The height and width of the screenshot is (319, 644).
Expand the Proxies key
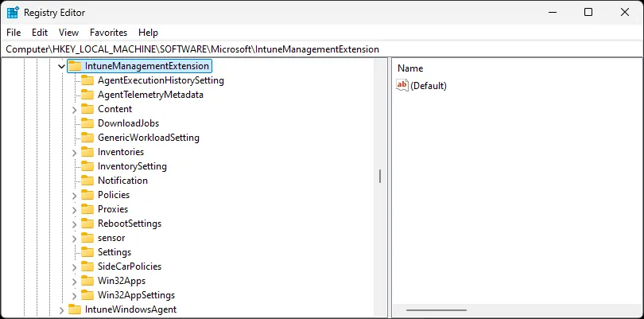pos(75,210)
